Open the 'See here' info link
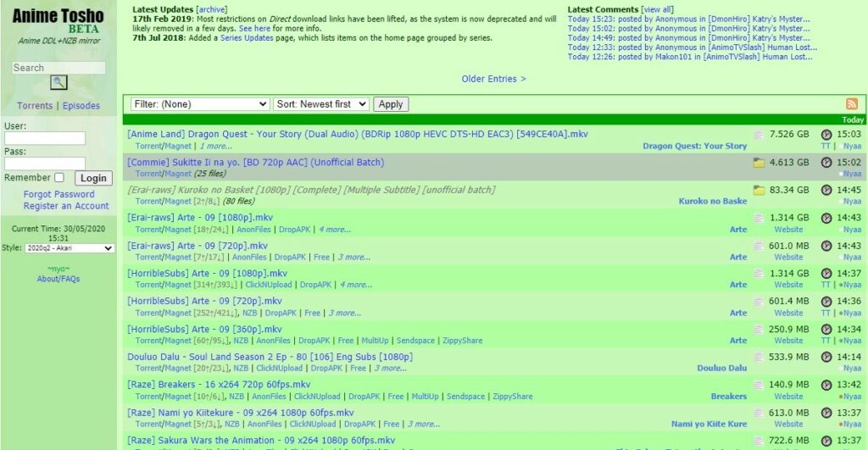868x450 pixels. pos(254,29)
